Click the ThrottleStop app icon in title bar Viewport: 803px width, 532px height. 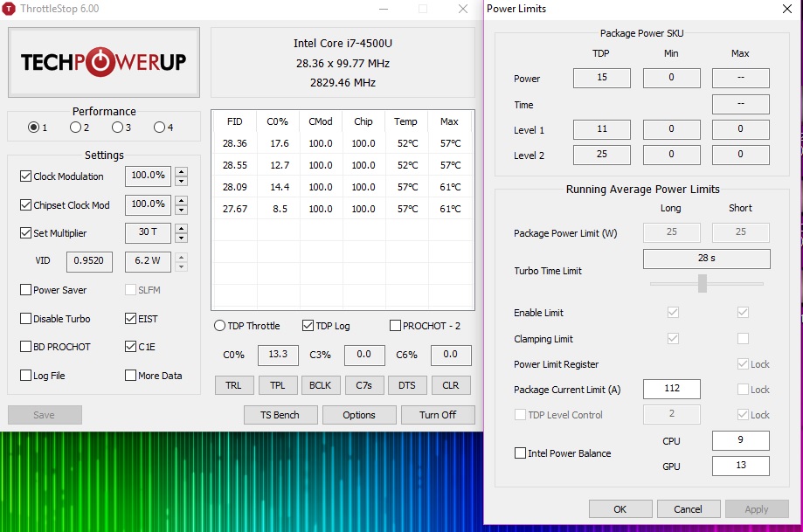coord(9,9)
